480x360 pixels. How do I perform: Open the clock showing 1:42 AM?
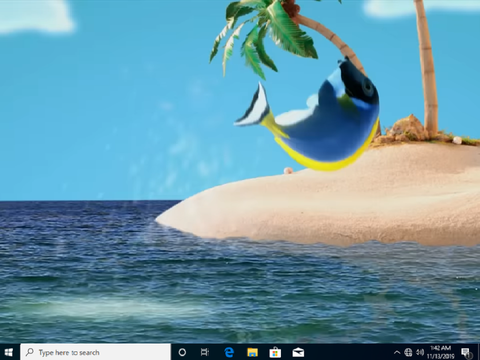[x=441, y=352]
